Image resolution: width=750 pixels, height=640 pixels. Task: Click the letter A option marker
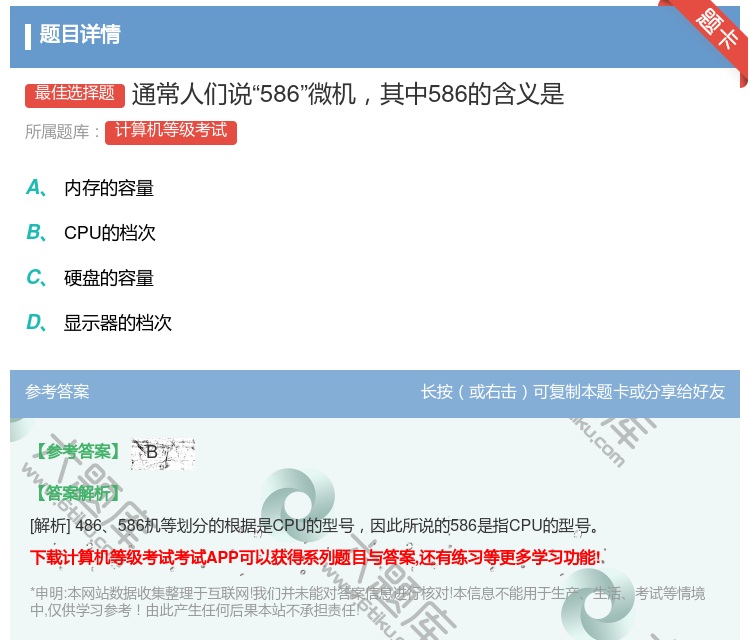[x=36, y=188]
